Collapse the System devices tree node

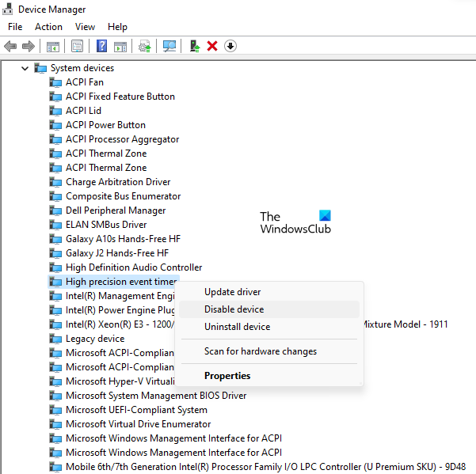25,68
